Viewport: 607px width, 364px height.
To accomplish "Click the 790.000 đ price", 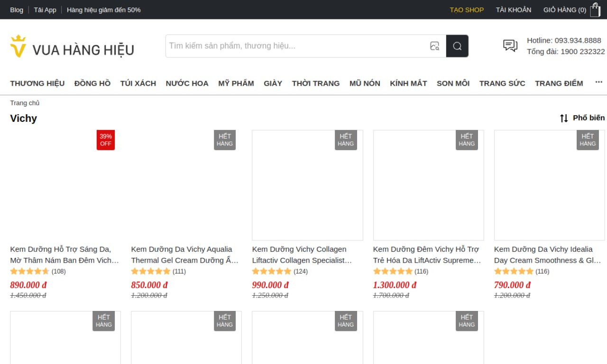I will [512, 285].
